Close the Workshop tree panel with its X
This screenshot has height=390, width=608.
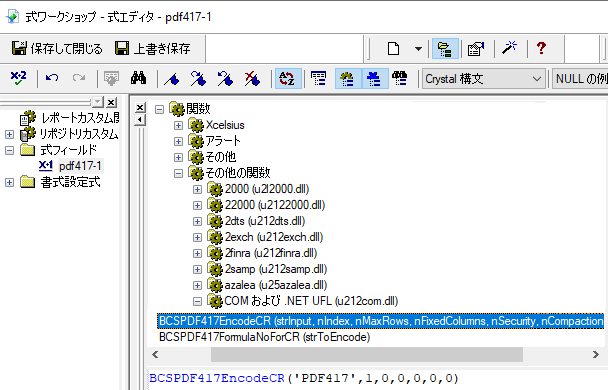(111, 102)
